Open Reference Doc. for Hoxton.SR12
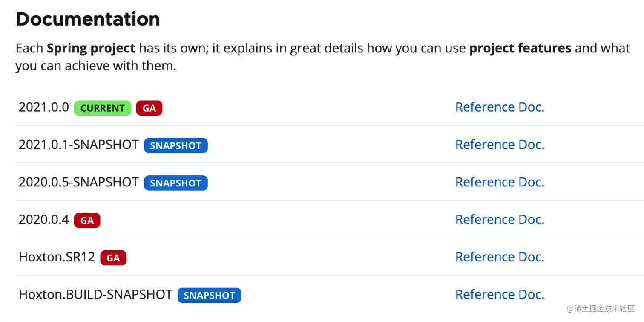Viewport: 644px width, 322px height. (x=500, y=257)
